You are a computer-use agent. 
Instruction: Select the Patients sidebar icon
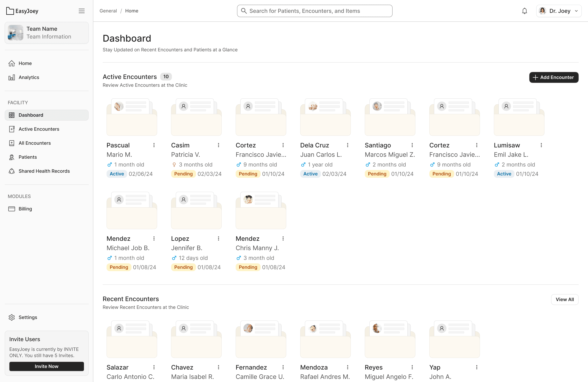coord(12,157)
